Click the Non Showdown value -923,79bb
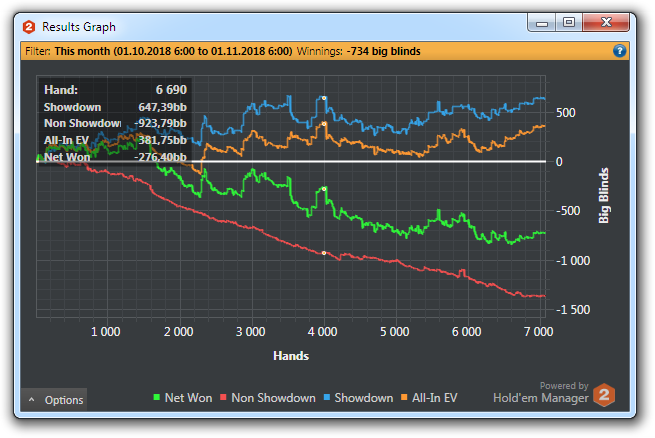The image size is (655, 438). [x=160, y=123]
